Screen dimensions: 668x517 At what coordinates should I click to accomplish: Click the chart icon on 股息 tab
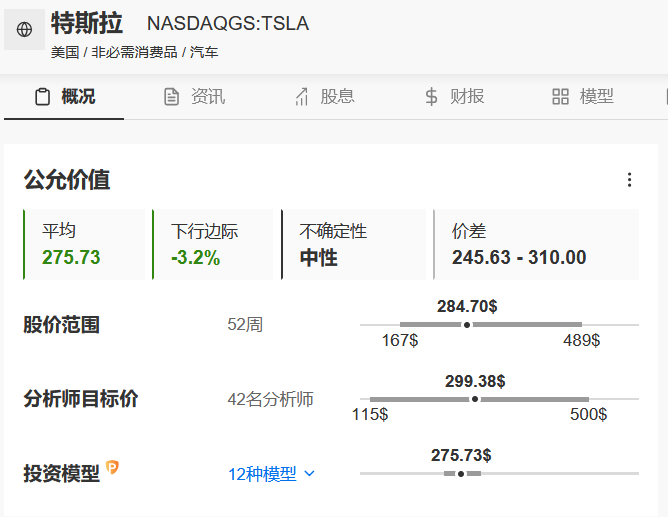click(x=301, y=97)
